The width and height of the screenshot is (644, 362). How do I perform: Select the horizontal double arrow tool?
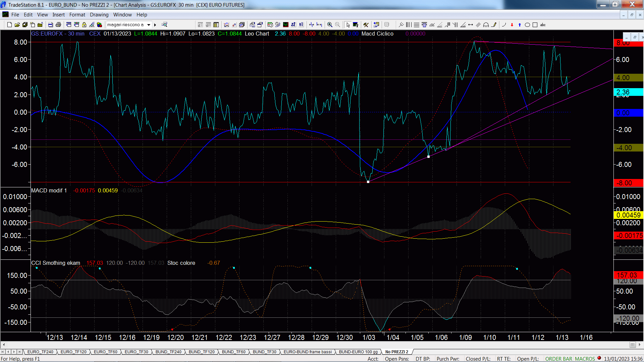point(471,25)
